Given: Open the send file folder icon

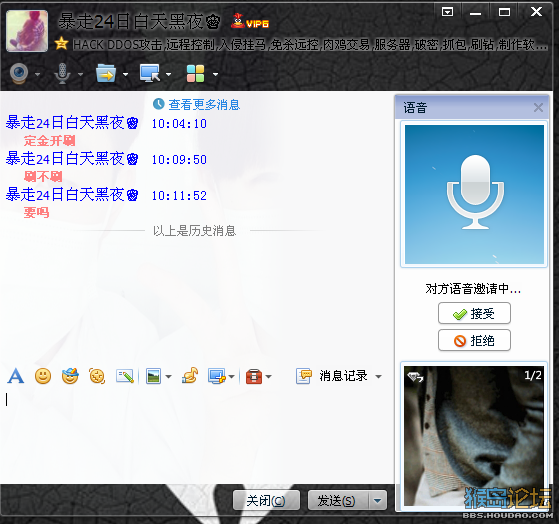Looking at the screenshot, I should pyautogui.click(x=106, y=73).
